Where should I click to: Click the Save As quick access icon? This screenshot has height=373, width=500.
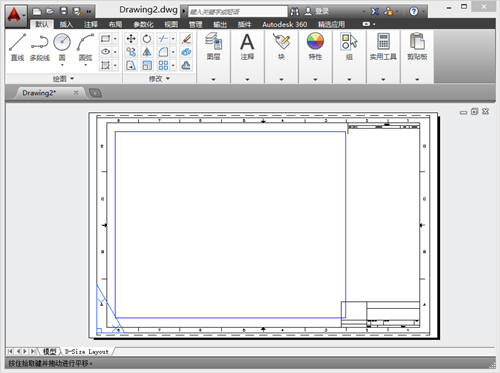click(x=77, y=12)
